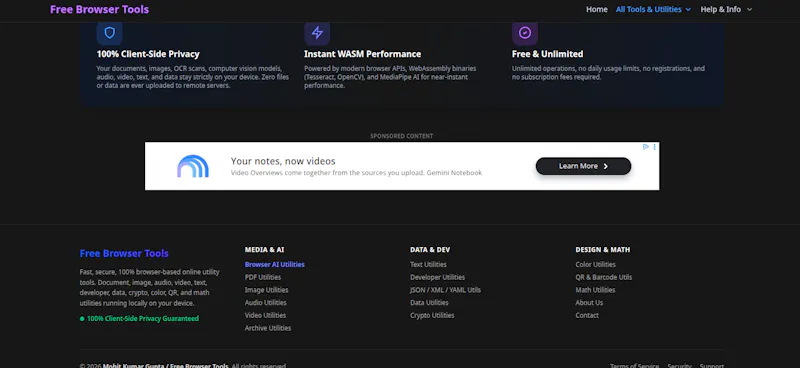Click the Free Browser Tools header logo
Screen dimensions: 800x368
[99, 10]
